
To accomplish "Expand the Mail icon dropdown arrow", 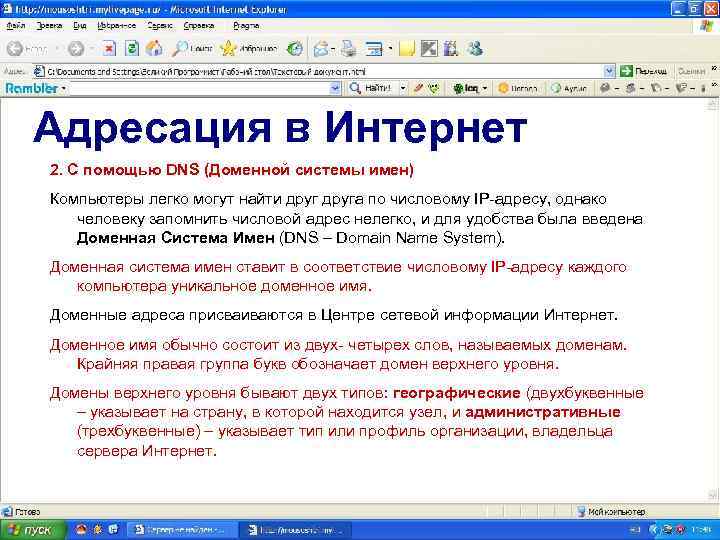I will (332, 48).
